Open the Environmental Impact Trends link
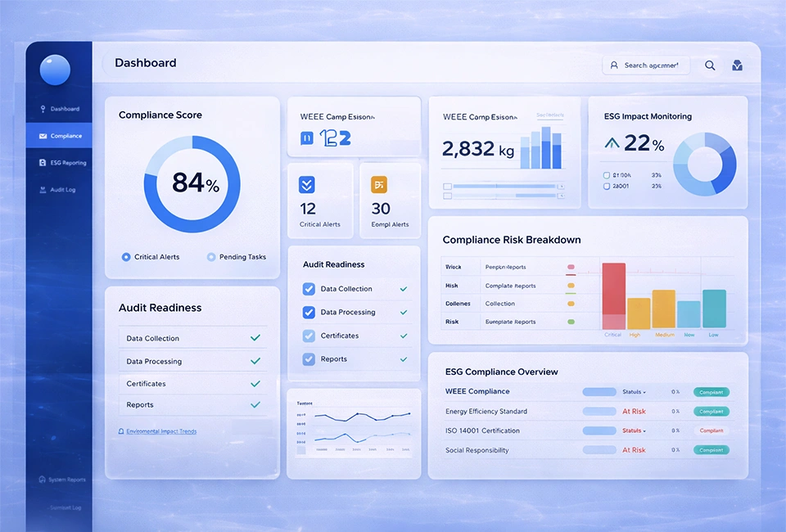 point(161,431)
